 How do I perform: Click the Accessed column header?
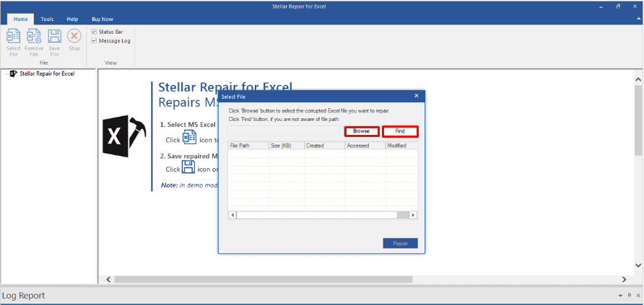tap(365, 146)
